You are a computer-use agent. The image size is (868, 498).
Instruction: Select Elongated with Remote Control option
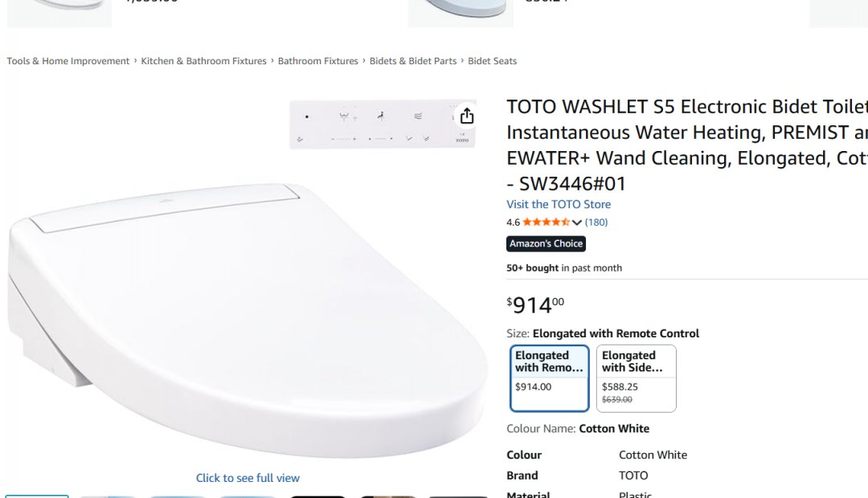[x=549, y=378]
